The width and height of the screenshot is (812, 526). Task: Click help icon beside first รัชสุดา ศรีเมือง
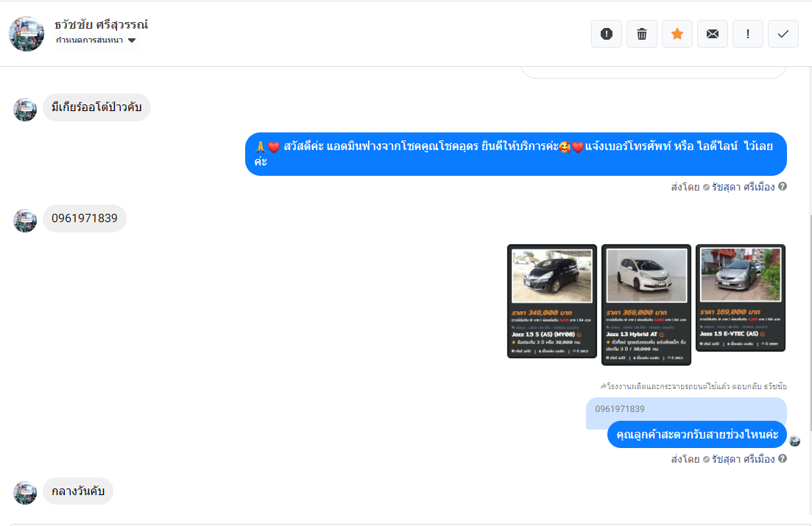pos(783,186)
